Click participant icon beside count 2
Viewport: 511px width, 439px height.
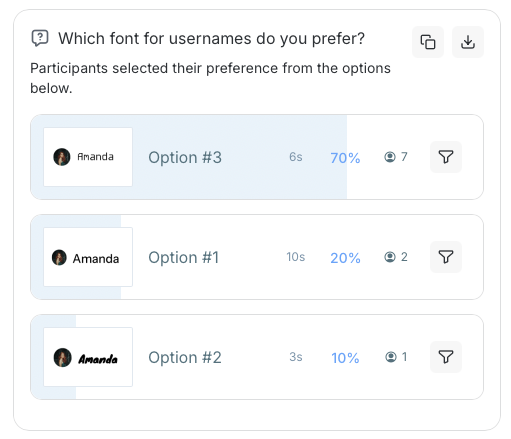390,257
